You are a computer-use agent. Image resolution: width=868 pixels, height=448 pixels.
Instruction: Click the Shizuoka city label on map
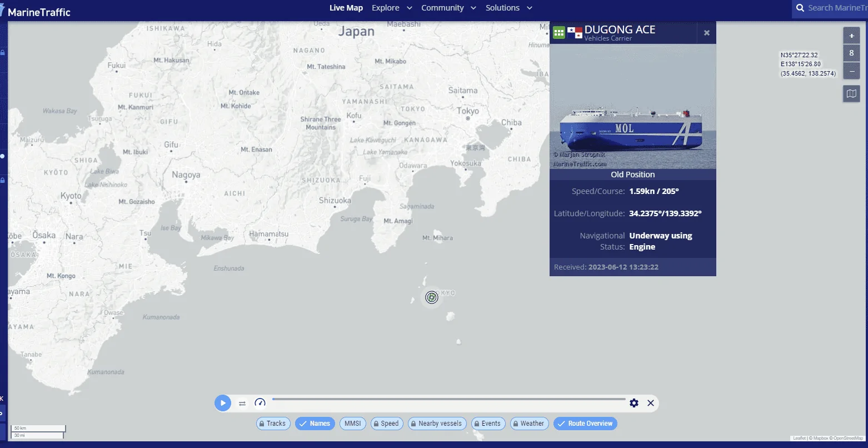coord(335,201)
